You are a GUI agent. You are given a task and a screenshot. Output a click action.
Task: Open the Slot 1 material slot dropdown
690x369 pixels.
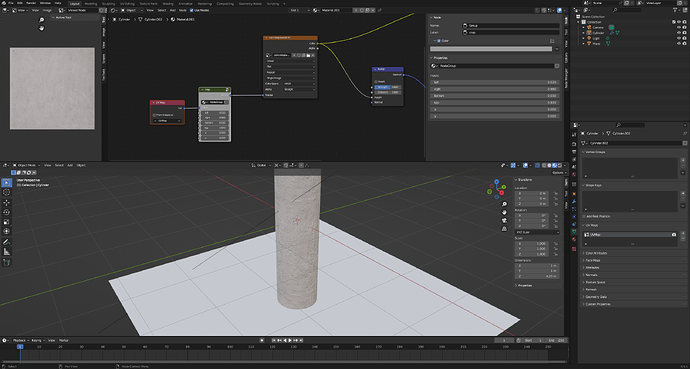coord(300,10)
